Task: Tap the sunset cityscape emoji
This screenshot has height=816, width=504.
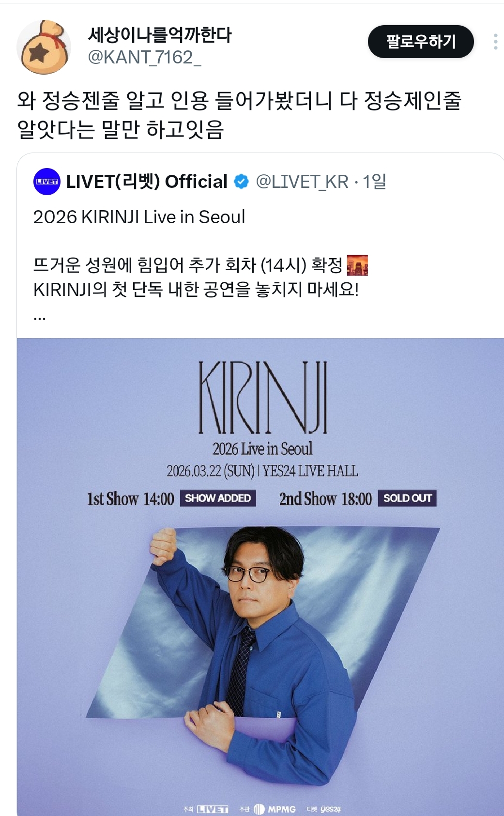Action: 357,265
